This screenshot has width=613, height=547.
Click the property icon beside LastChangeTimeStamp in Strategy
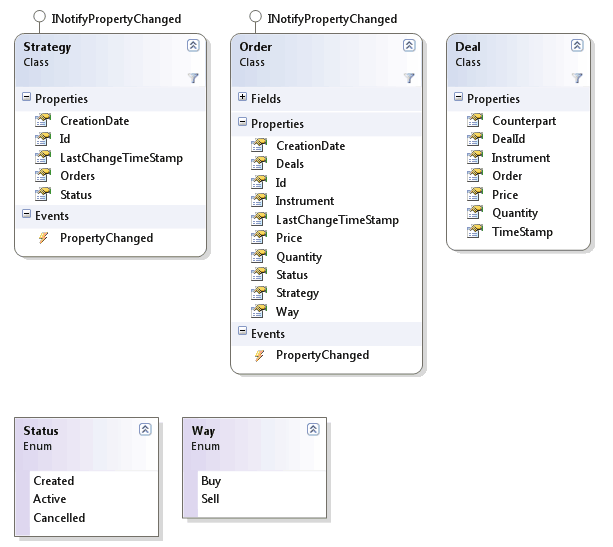click(x=43, y=158)
